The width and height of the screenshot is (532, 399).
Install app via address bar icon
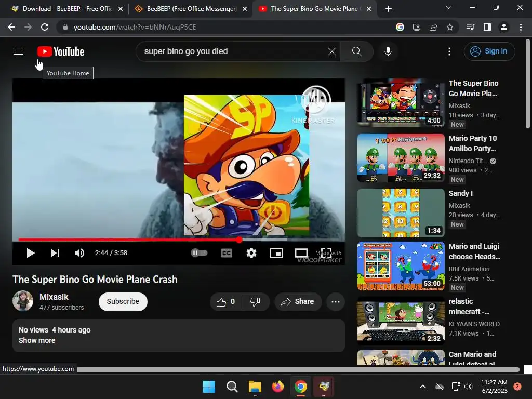click(417, 27)
